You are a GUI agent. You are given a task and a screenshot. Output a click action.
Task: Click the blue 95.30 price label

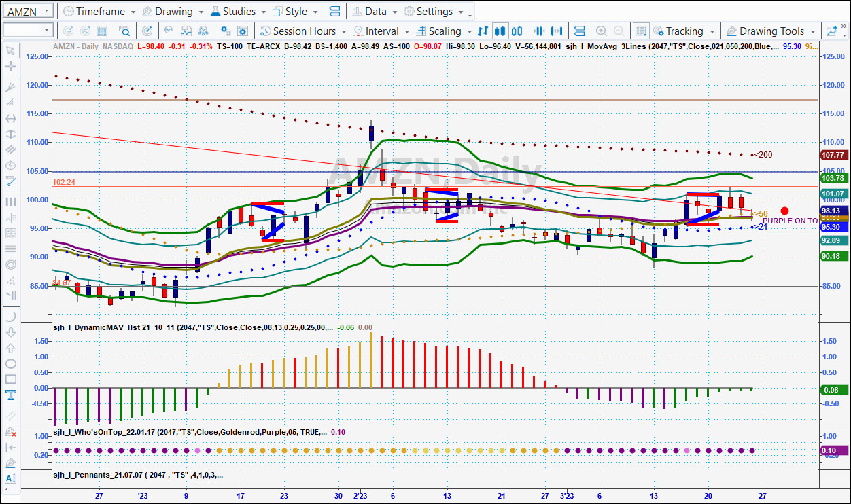pos(833,227)
